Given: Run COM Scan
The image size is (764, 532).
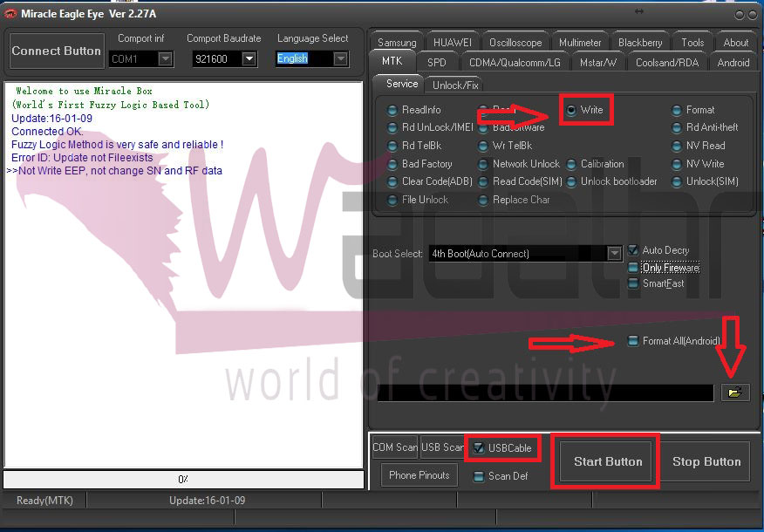Looking at the screenshot, I should pyautogui.click(x=395, y=447).
